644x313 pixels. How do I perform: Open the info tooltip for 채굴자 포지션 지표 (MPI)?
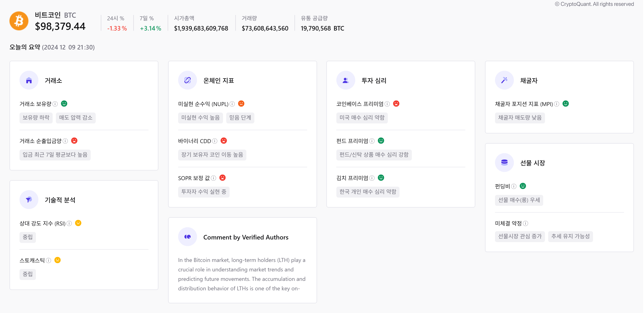557,104
